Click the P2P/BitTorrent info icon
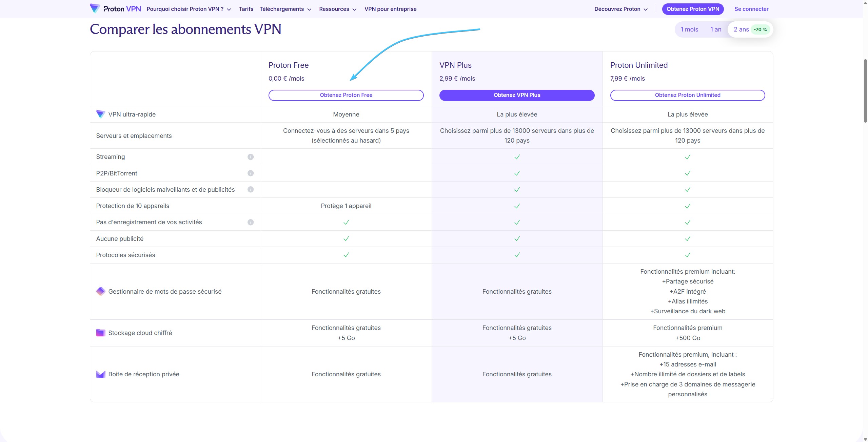 point(251,173)
